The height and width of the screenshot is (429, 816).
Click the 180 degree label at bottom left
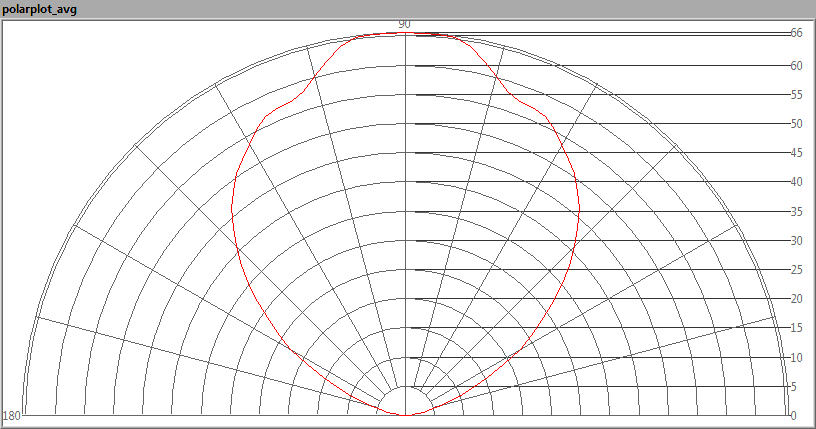[12, 416]
